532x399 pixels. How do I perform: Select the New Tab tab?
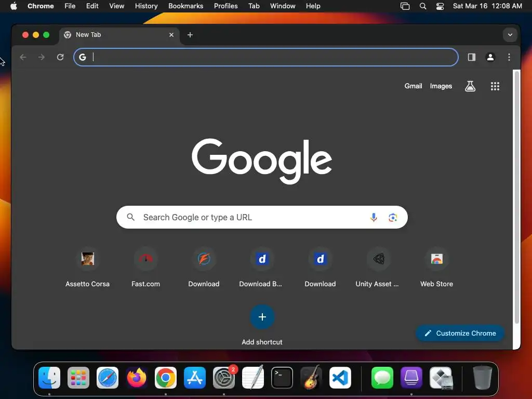[119, 35]
